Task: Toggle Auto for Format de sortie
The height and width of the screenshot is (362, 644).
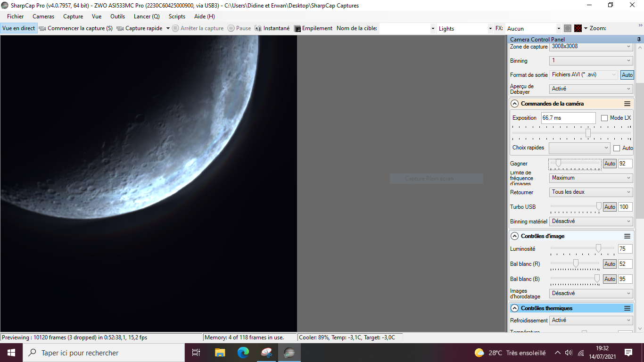Action: 627,75
